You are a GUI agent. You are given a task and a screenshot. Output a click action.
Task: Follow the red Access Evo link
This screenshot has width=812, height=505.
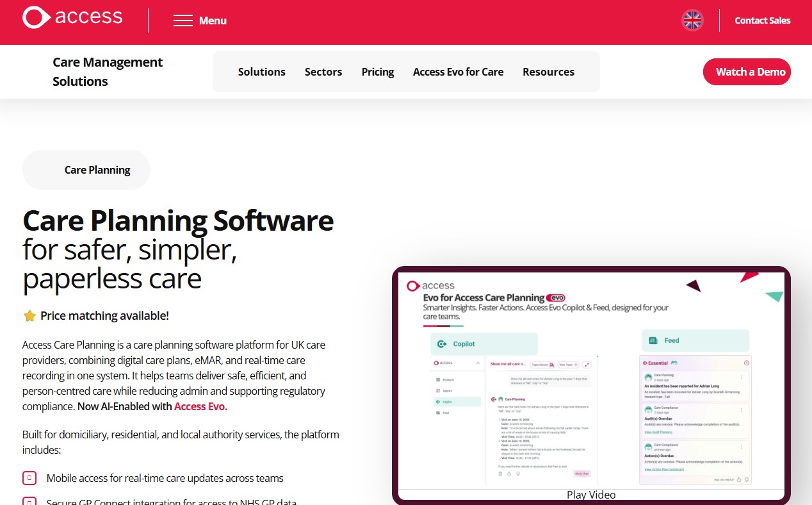[200, 406]
